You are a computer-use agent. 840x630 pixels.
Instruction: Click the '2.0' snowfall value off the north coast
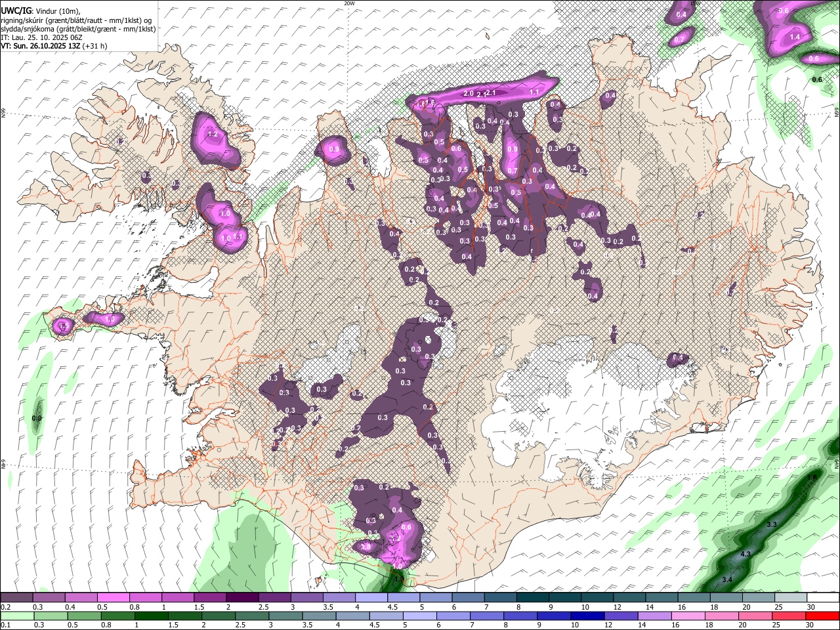pos(469,94)
